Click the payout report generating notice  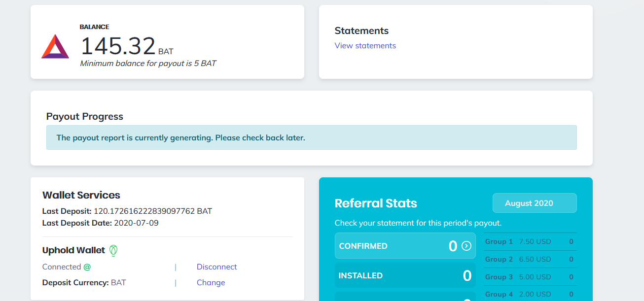pyautogui.click(x=311, y=137)
